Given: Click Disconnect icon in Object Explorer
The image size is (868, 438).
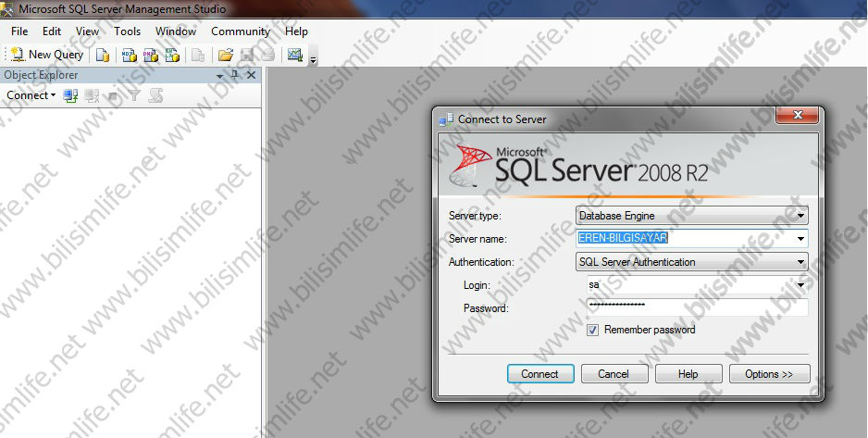Looking at the screenshot, I should click(x=92, y=95).
